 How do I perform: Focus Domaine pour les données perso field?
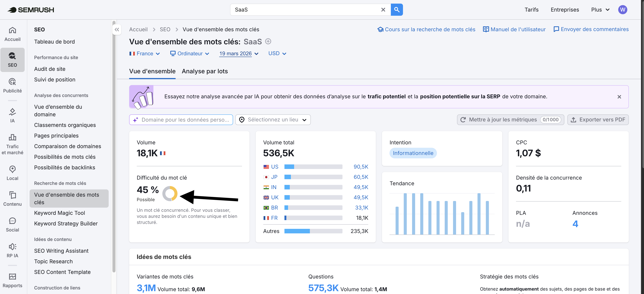[181, 120]
